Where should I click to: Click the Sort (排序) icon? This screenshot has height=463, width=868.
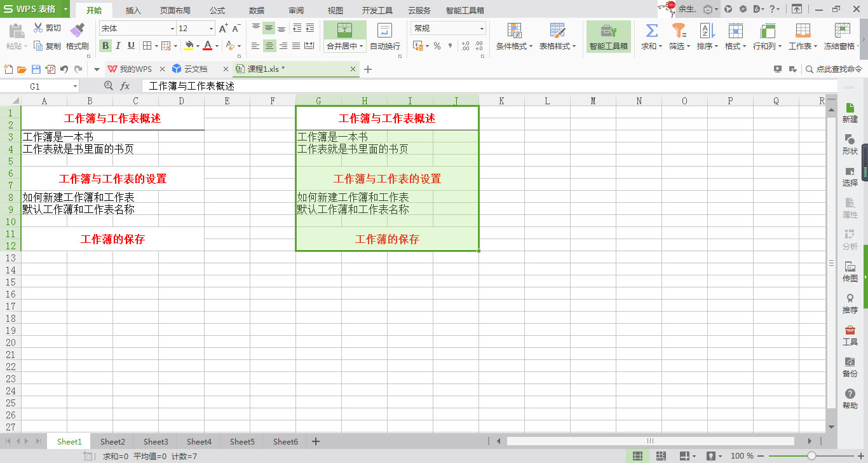coord(707,31)
